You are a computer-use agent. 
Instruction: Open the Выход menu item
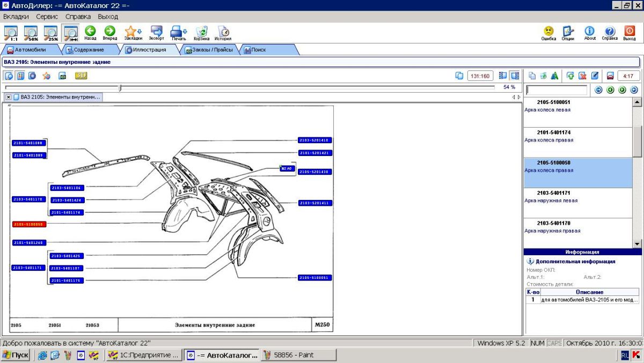pyautogui.click(x=108, y=17)
